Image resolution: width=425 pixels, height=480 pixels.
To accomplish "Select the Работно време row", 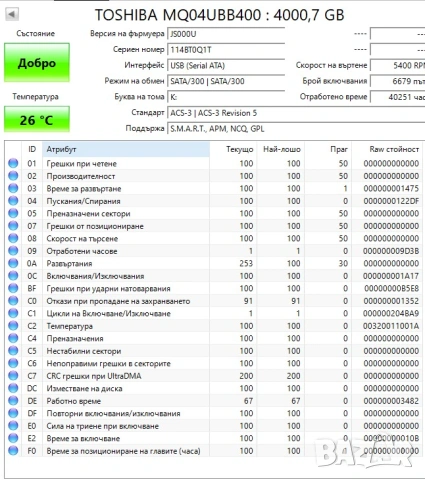I will [x=214, y=401].
